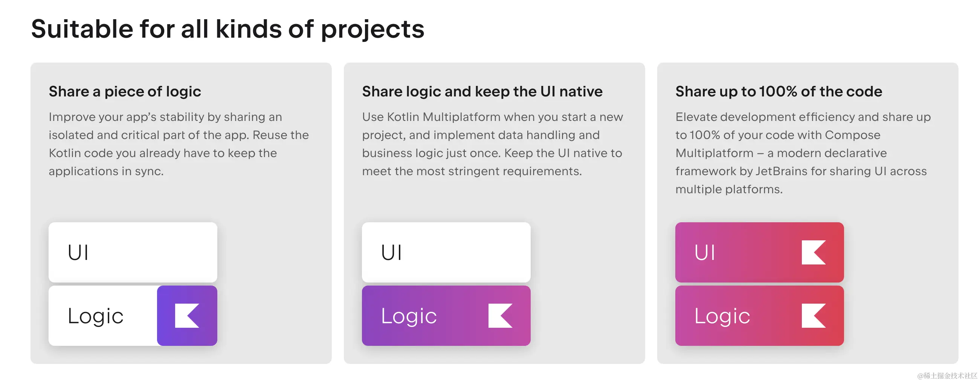Select the white UI block in the second card
This screenshot has height=382, width=980.
[x=446, y=252]
